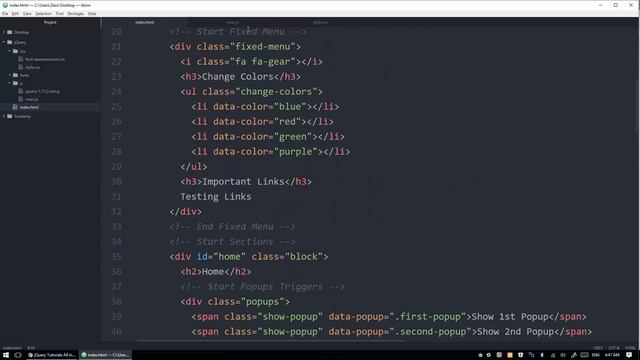
Task: Switch to the index.html editor tab
Action: (x=144, y=22)
